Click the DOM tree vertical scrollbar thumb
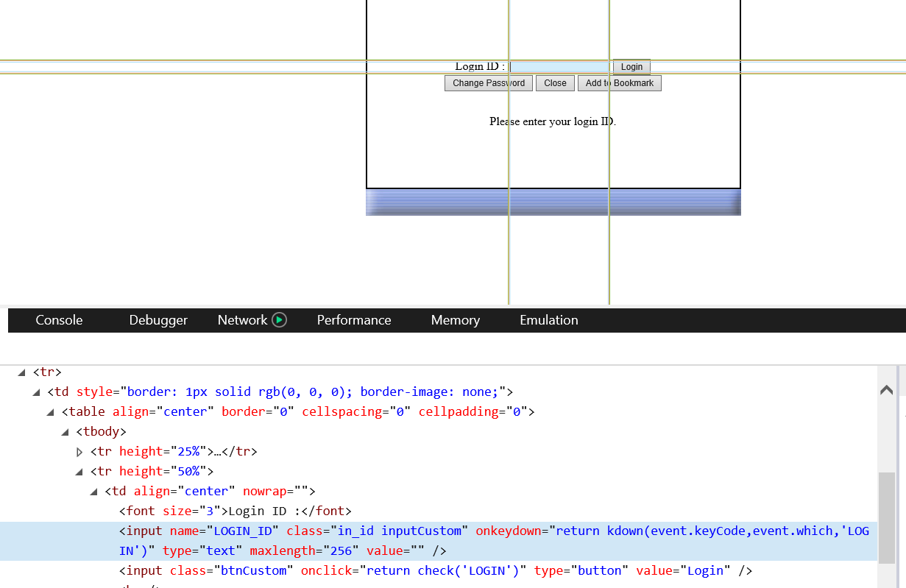 [x=886, y=518]
